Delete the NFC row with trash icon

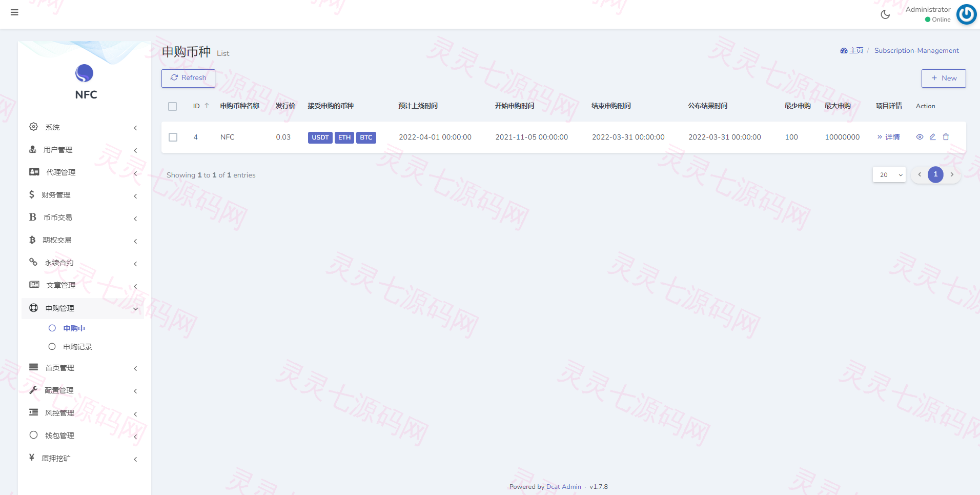point(946,137)
